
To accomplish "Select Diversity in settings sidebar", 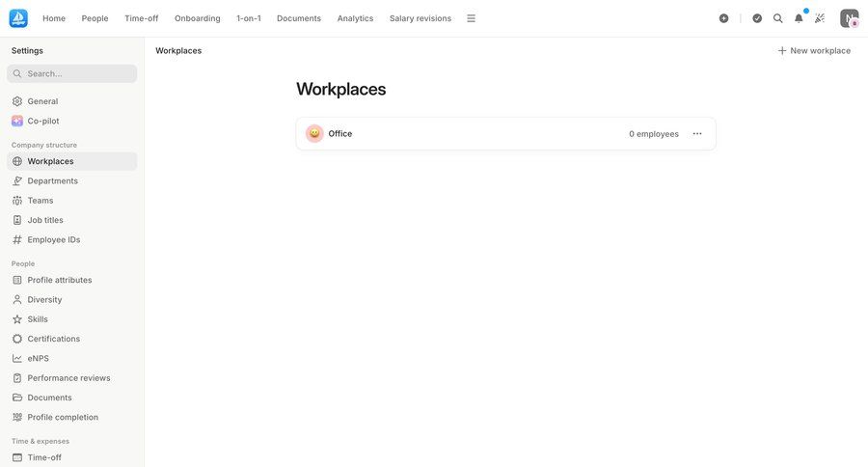I will click(x=72, y=300).
